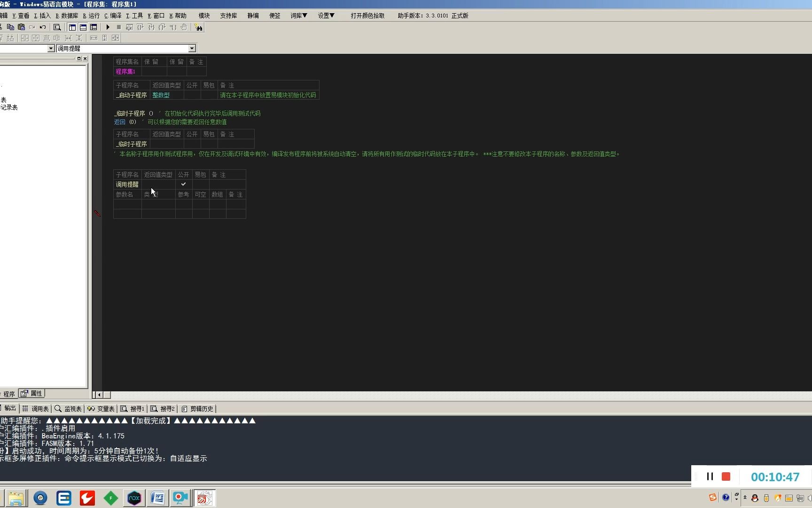Open the left program-set combo box arrow
Screen dimensions: 812x508
[51, 48]
